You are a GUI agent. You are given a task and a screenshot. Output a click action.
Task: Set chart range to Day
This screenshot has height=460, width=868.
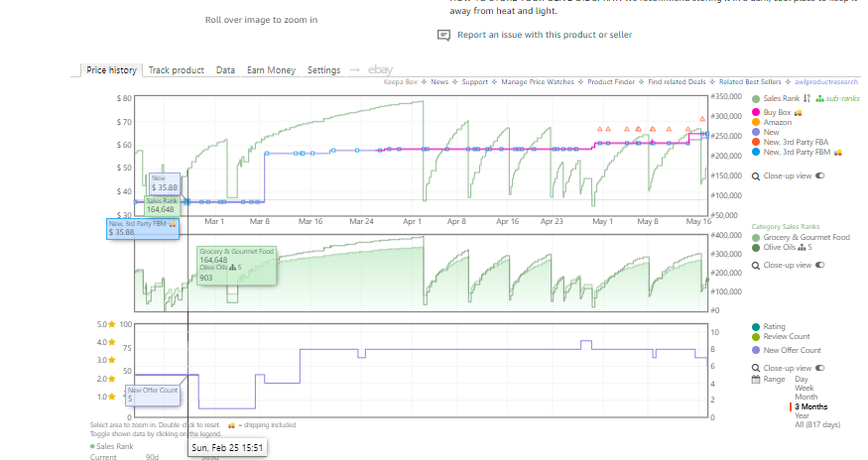point(801,379)
